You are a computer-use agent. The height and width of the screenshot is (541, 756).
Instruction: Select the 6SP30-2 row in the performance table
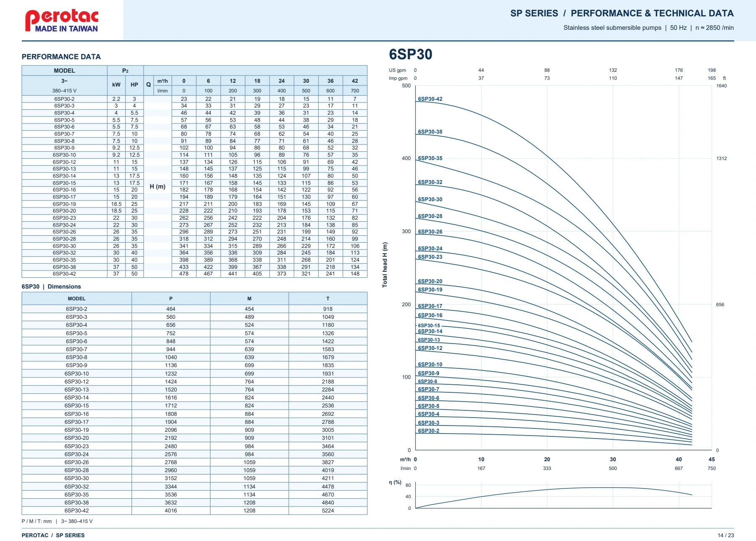[194, 99]
